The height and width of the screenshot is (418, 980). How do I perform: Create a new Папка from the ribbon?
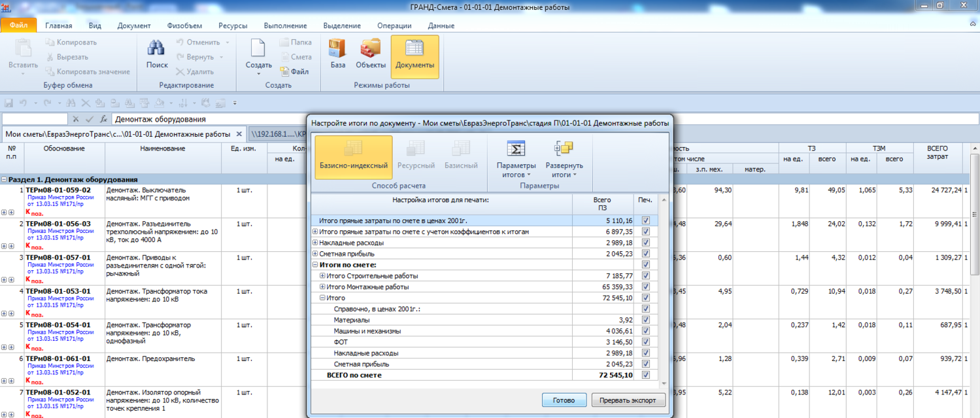pyautogui.click(x=296, y=43)
